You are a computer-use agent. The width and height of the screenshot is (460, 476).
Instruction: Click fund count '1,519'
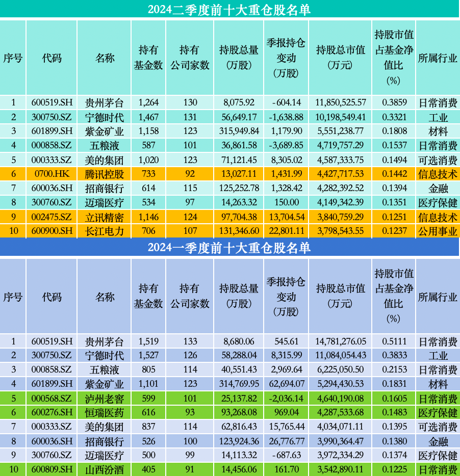(148, 341)
